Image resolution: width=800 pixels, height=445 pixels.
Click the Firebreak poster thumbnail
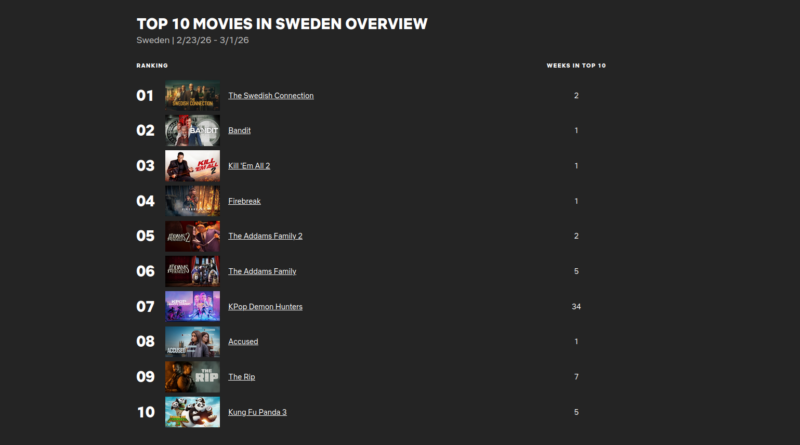coord(192,201)
